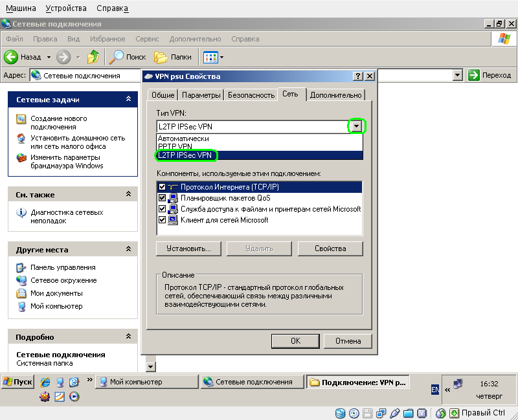Open the Back history dropdown arrow
Image resolution: width=518 pixels, height=420 pixels.
pyautogui.click(x=49, y=57)
